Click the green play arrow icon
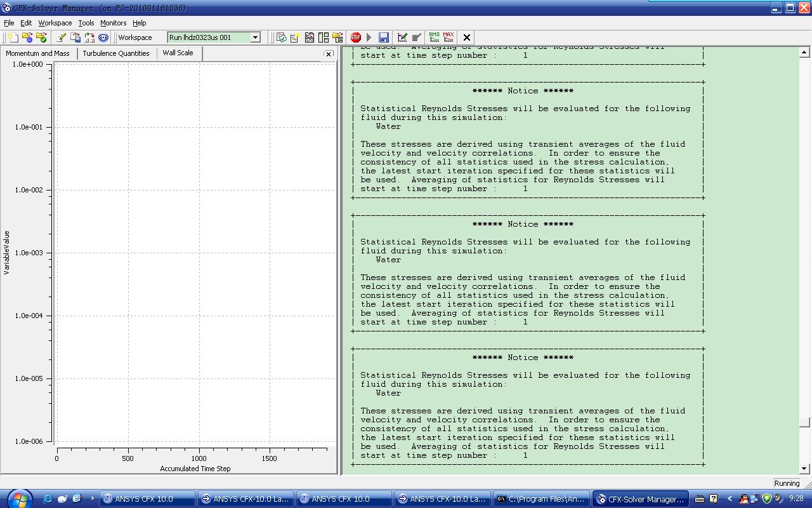Viewport: 812px width, 508px height. 369,37
